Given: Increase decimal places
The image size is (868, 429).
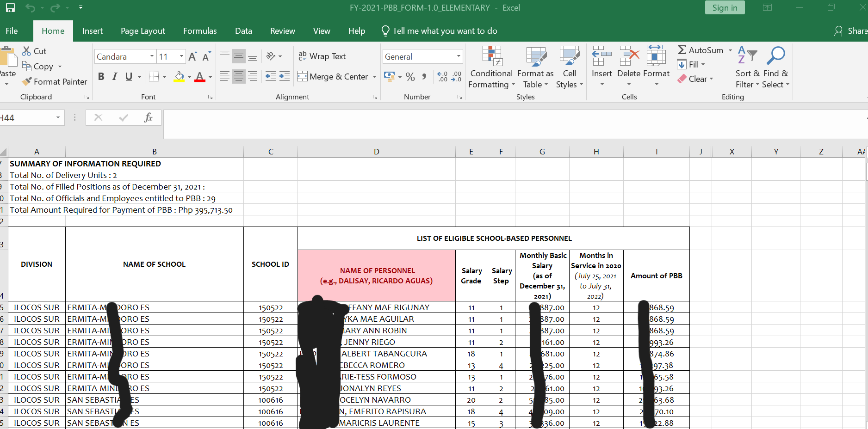Looking at the screenshot, I should (442, 77).
